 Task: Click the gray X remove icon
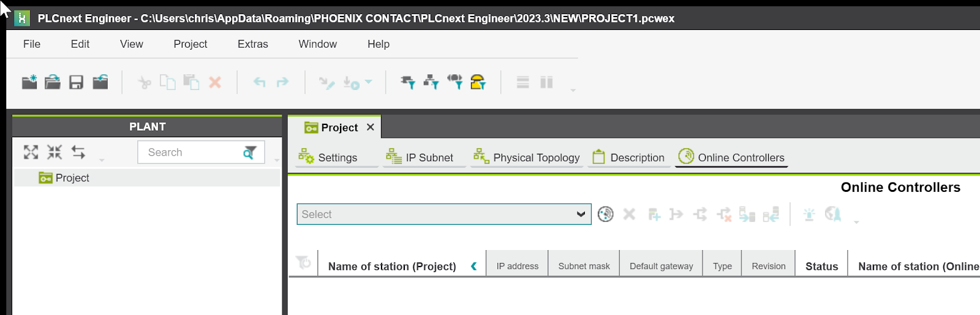coord(629,214)
